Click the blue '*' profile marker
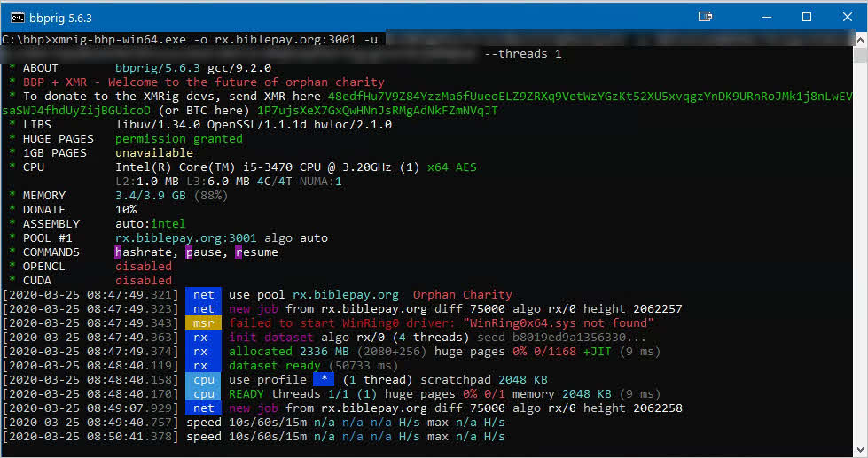The height and width of the screenshot is (458, 868). [324, 379]
